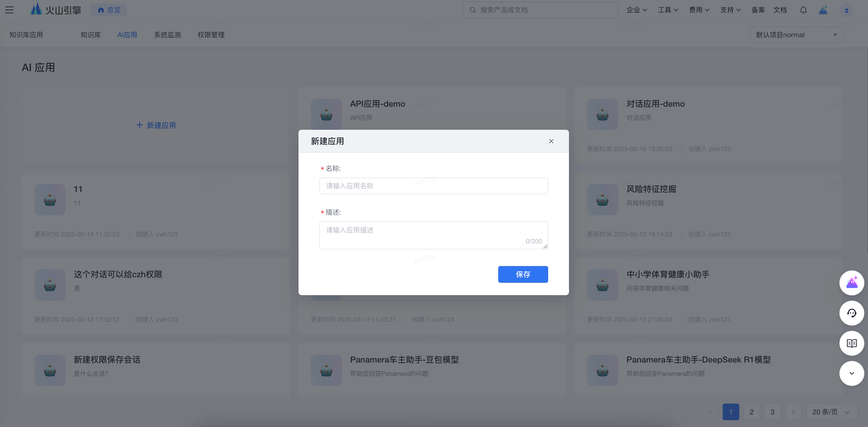Image resolution: width=868 pixels, height=427 pixels.
Task: Click the + 新建应用 card
Action: coord(156,125)
